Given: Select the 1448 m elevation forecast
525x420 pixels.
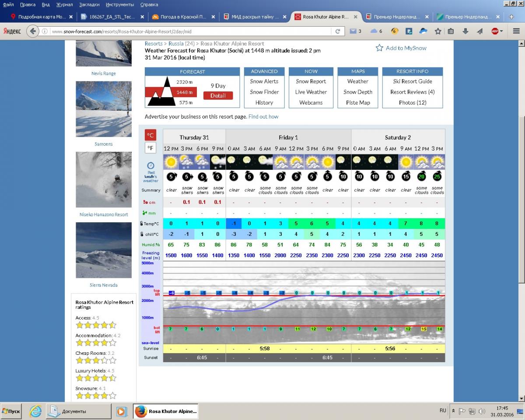Looking at the screenshot, I should (x=184, y=92).
